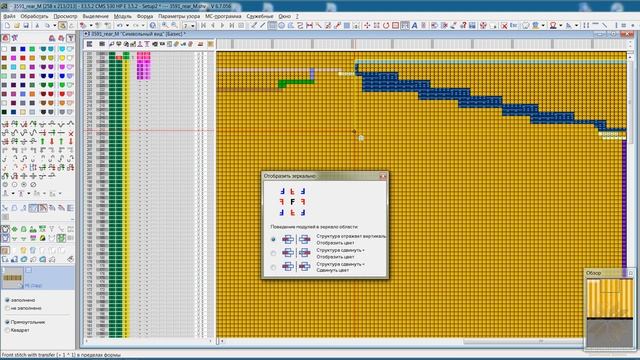Select the center F mirror icon
Viewport: 640px width, 360px height.
tap(293, 202)
